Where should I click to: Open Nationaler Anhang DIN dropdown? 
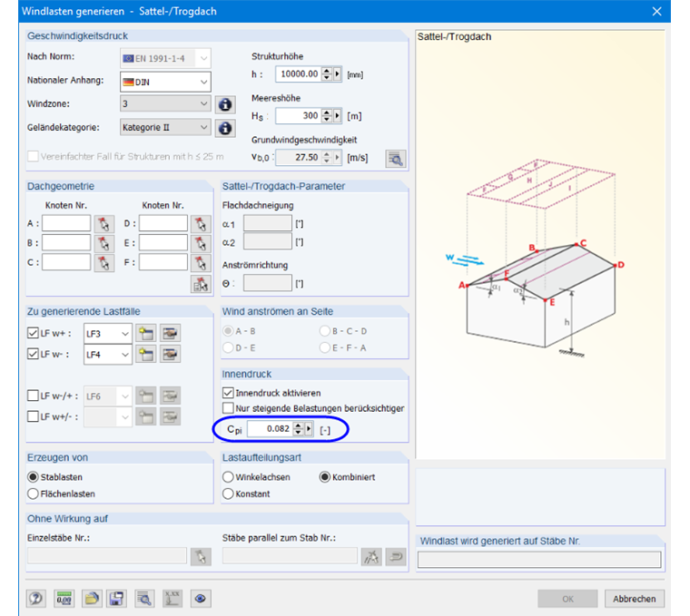(165, 82)
